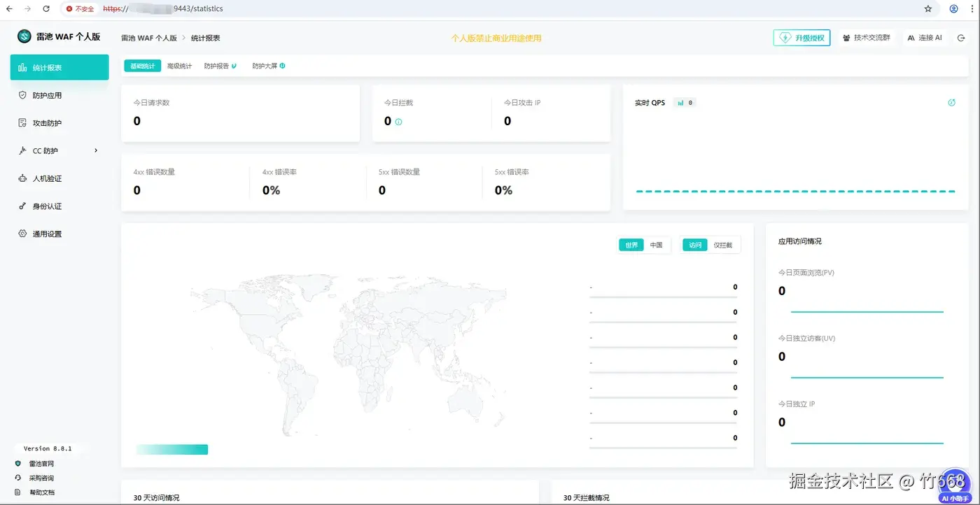The height and width of the screenshot is (505, 980).
Task: Bookmark page with star icon
Action: (928, 9)
